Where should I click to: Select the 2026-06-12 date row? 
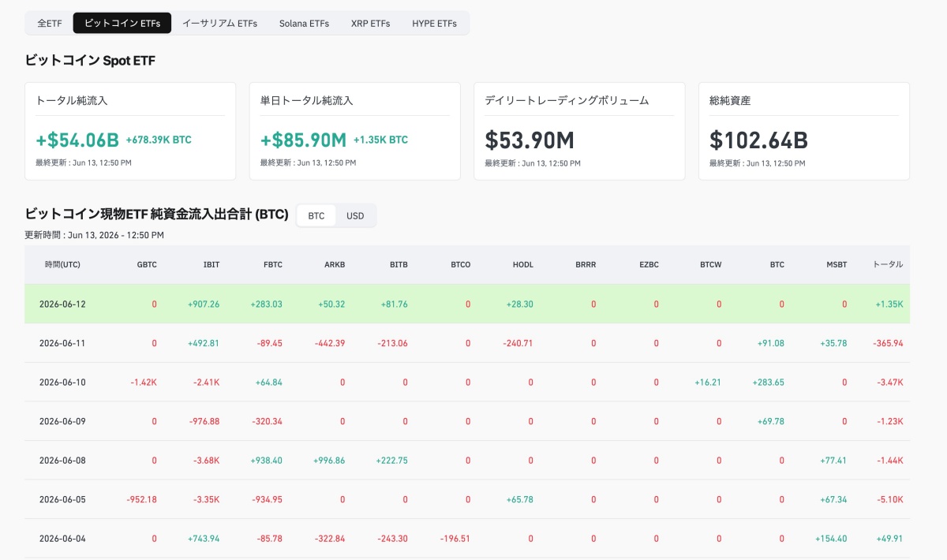click(467, 304)
